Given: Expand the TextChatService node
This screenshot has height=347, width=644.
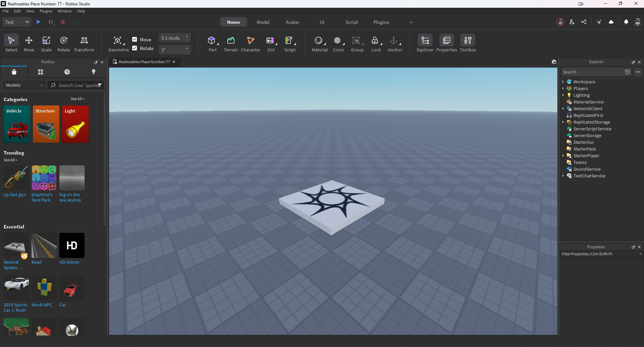Looking at the screenshot, I should point(563,176).
